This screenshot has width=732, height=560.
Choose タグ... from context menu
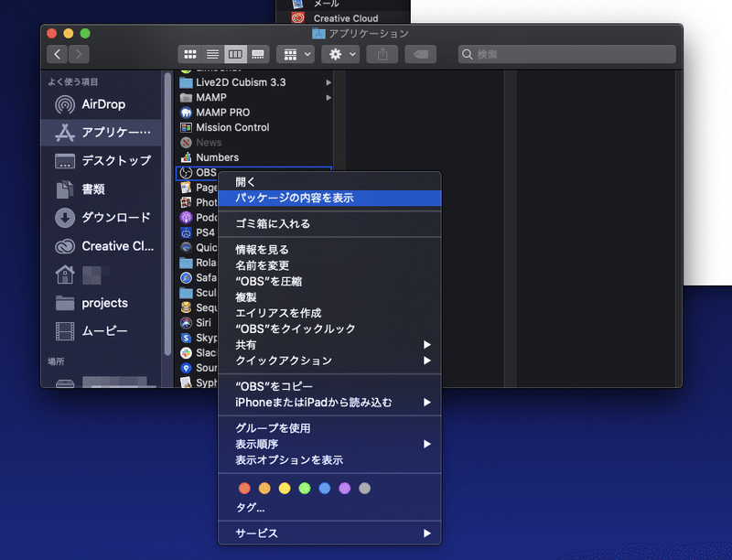[x=329, y=508]
